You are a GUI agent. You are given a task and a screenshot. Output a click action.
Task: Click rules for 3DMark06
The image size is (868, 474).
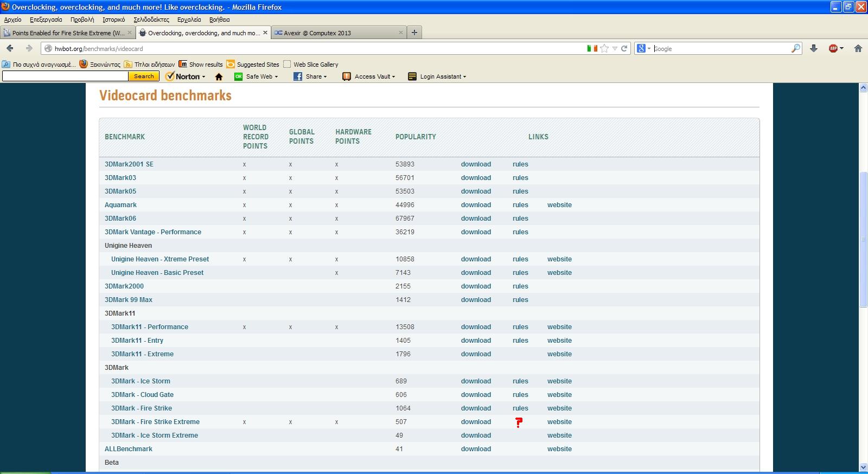(520, 219)
